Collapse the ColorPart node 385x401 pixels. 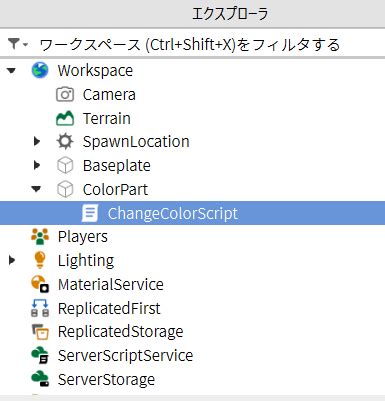click(x=36, y=189)
